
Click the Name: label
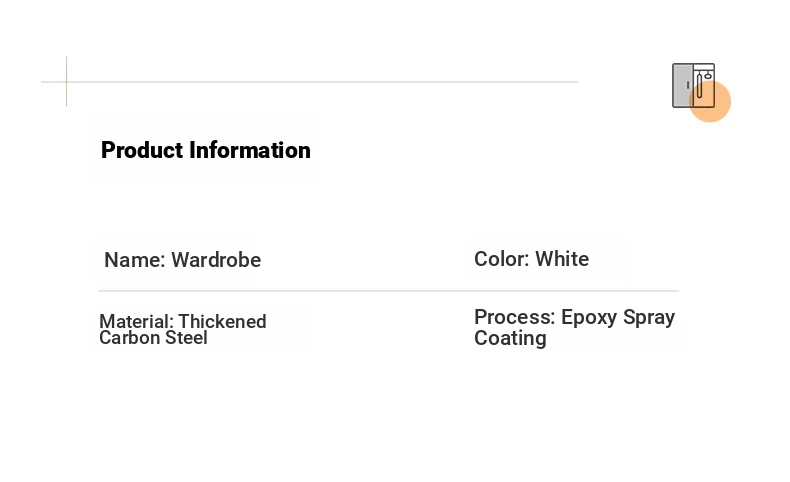tap(135, 260)
